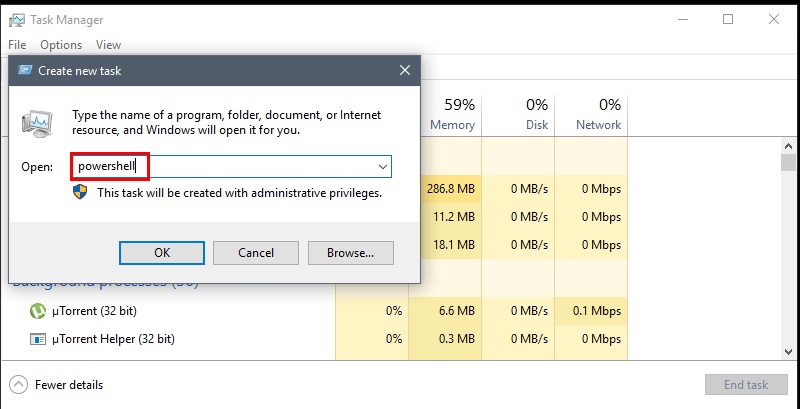
Task: Click inside the Open text field
Action: click(x=231, y=167)
